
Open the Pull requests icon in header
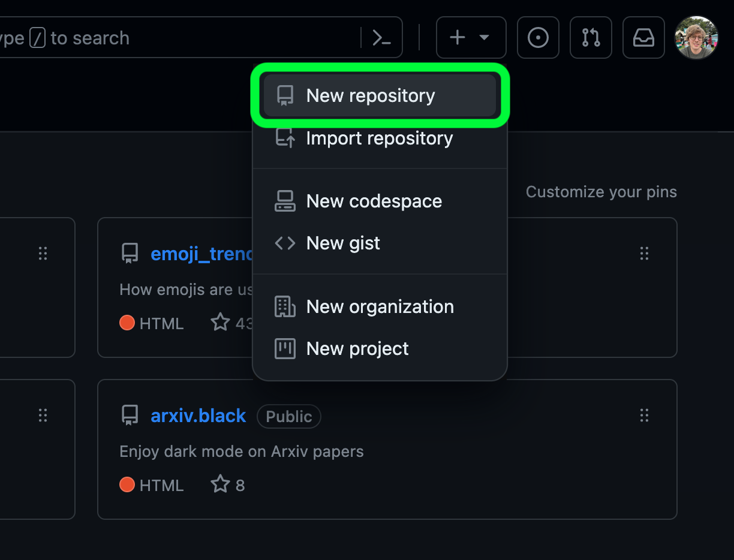pyautogui.click(x=591, y=38)
